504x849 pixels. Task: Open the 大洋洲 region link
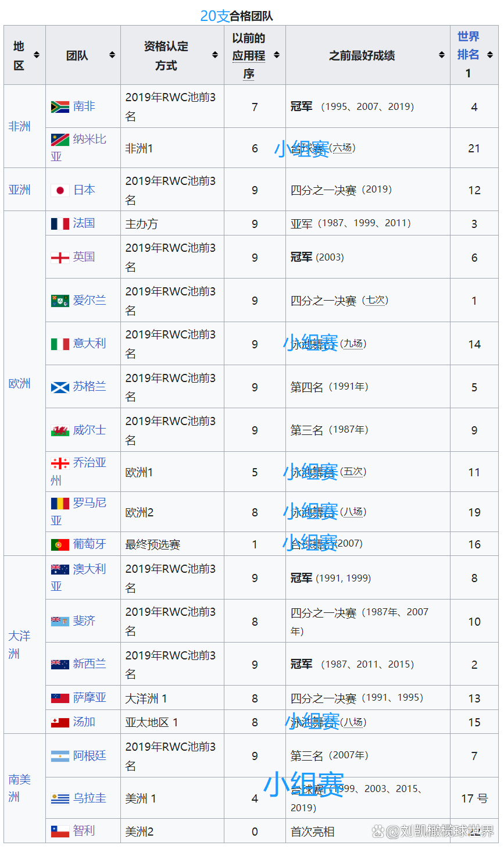[x=19, y=644]
